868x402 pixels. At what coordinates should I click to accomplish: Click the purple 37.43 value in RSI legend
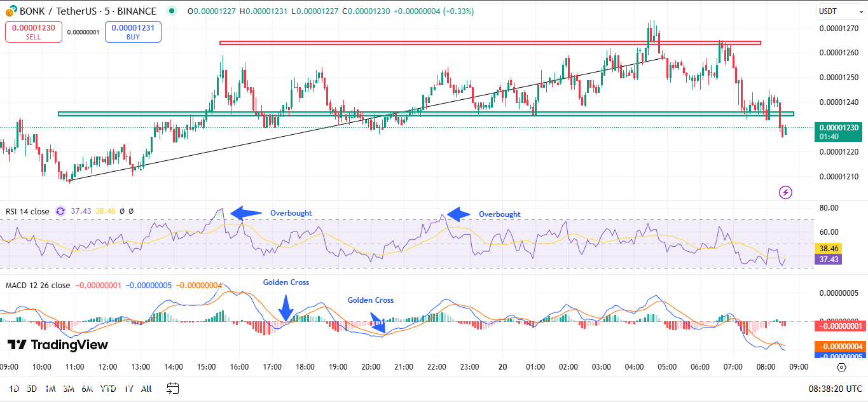(81, 211)
